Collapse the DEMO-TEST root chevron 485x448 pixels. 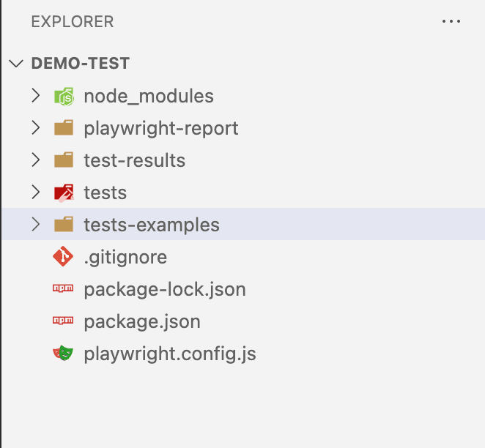[16, 64]
